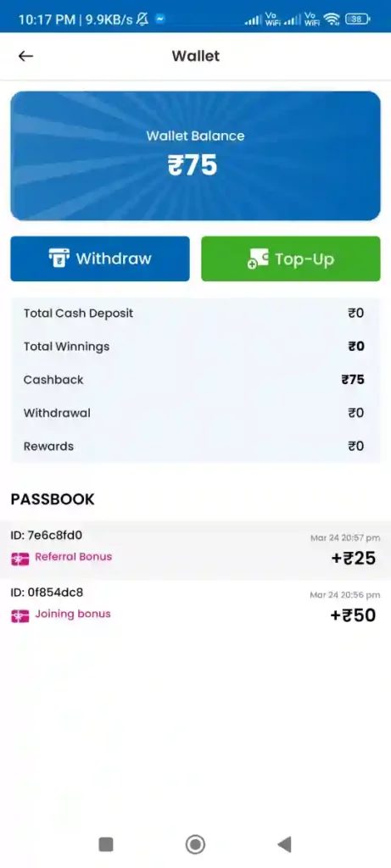391x868 pixels.
Task: Open the Withdraw option
Action: pos(100,259)
